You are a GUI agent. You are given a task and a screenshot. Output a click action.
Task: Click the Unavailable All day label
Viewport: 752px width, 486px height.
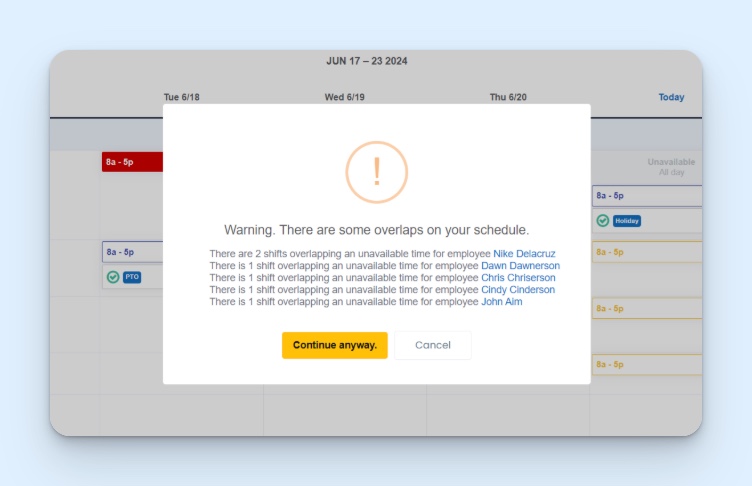[670, 167]
